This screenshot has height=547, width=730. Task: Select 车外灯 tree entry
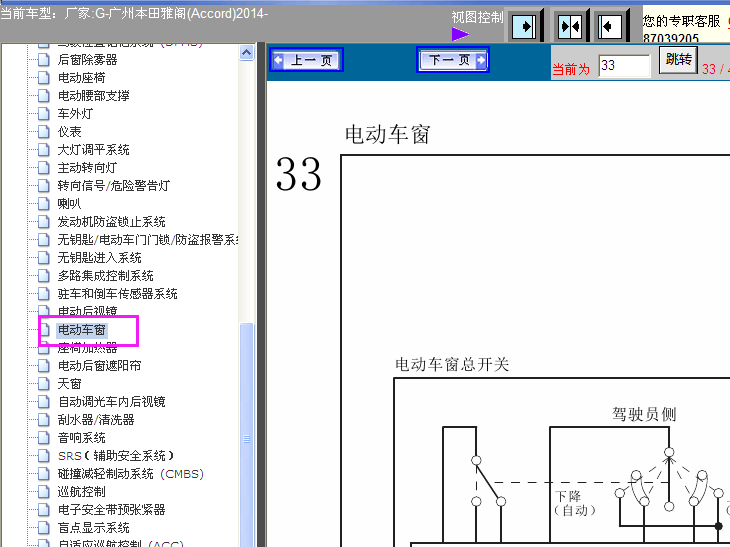pyautogui.click(x=75, y=114)
